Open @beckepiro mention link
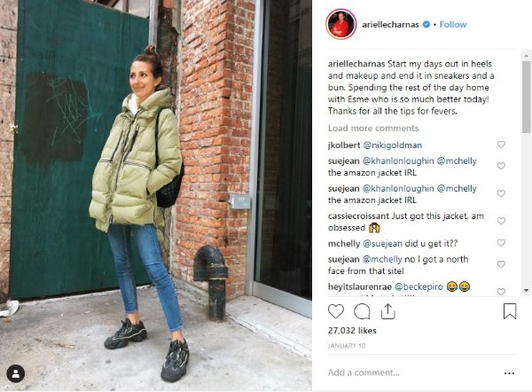This screenshot has height=392, width=532. (419, 286)
